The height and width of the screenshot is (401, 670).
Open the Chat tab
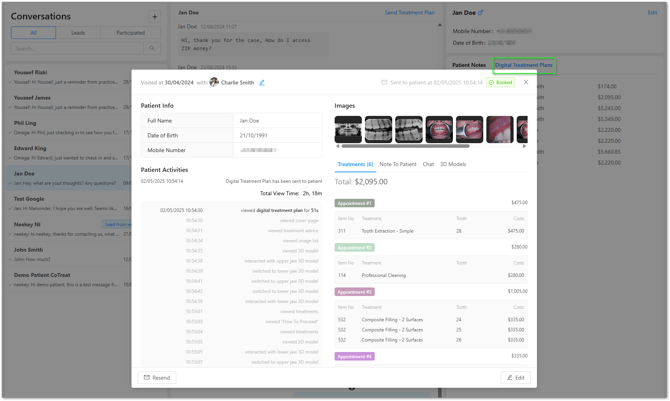(428, 164)
